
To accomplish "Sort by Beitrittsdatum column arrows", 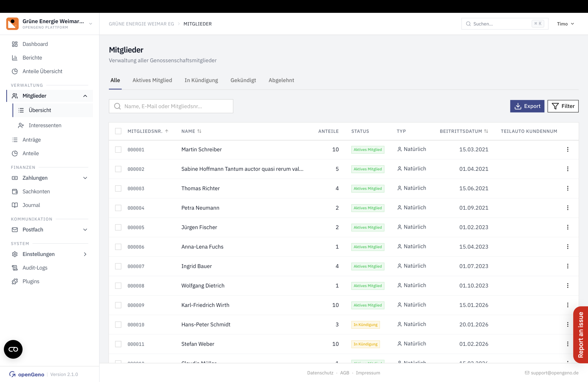I will tap(486, 131).
